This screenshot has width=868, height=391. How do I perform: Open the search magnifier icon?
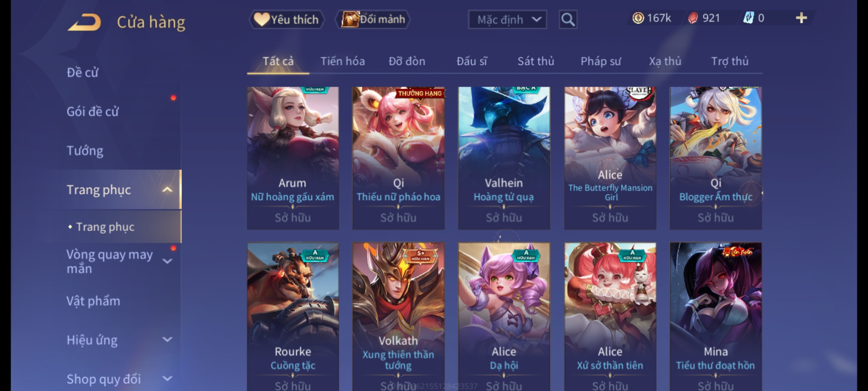coord(568,20)
